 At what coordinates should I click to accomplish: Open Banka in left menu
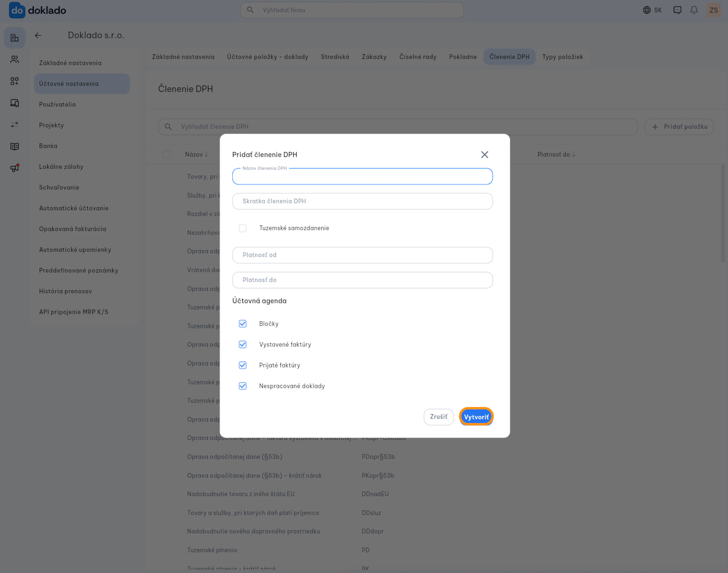click(x=82, y=146)
